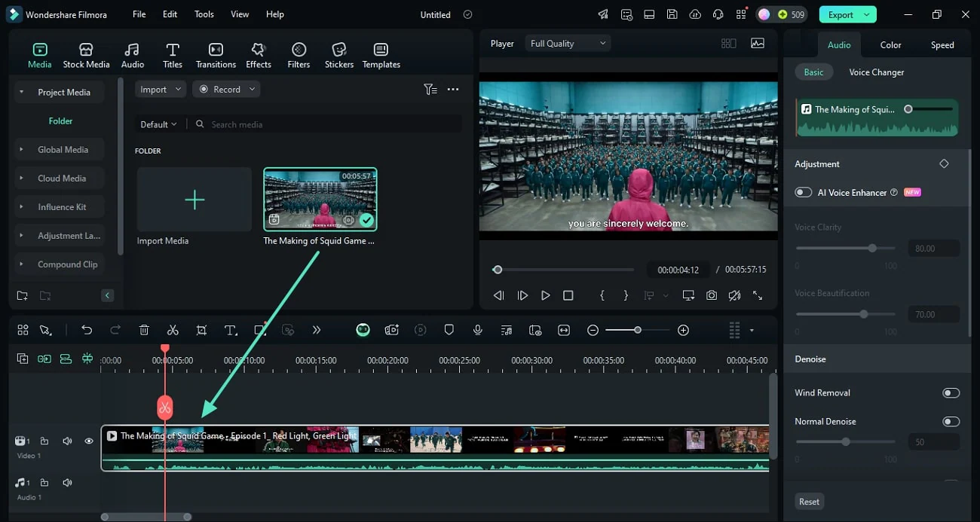Click the cloud upload icon in title bar
The height and width of the screenshot is (522, 980).
[x=695, y=14]
